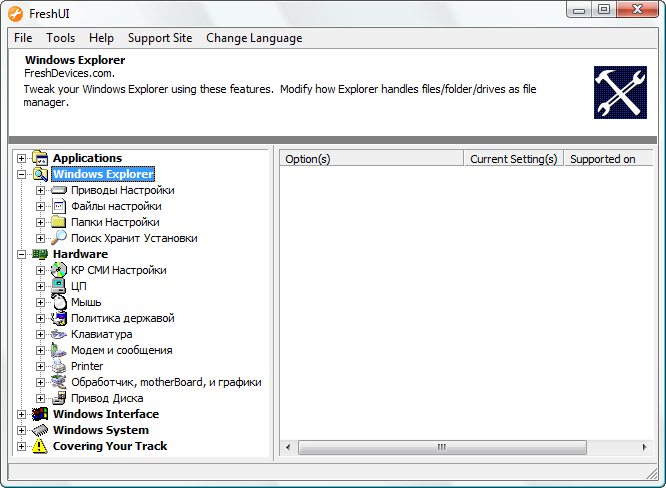This screenshot has width=666, height=488.
Task: Open the Tools menu
Action: tap(60, 38)
